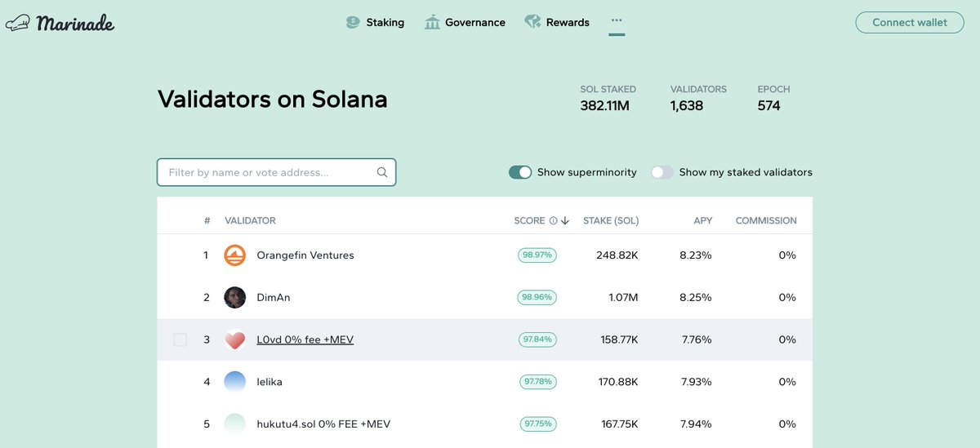Sort by the SCORE column header

tap(529, 220)
